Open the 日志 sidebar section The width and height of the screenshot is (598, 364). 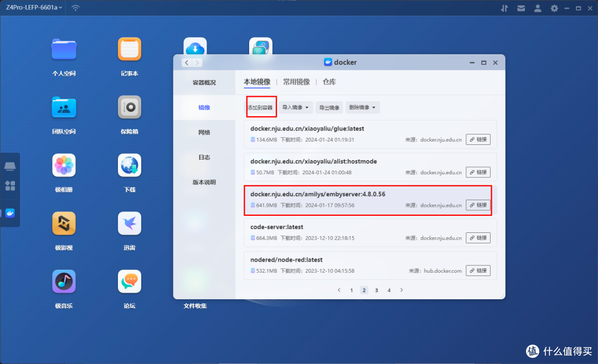click(x=204, y=157)
